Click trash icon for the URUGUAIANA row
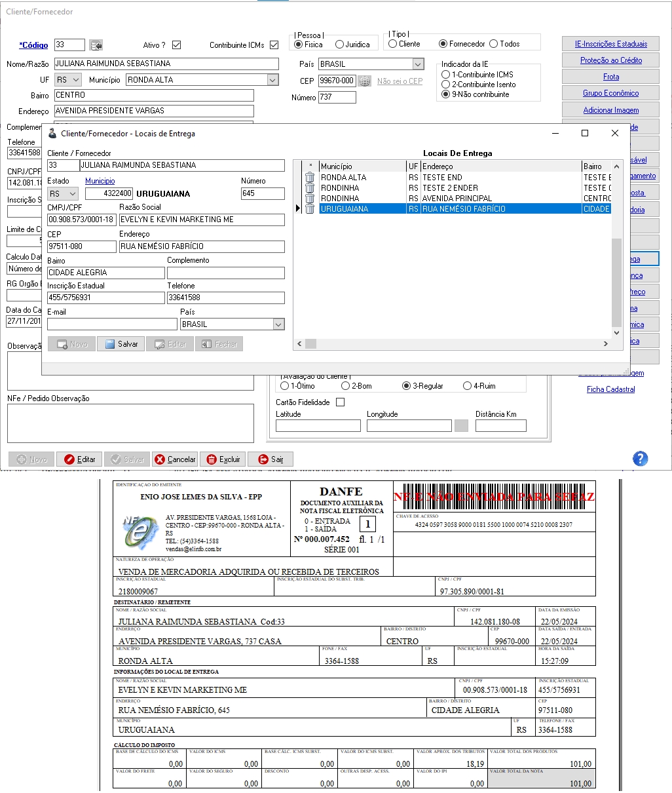Image resolution: width=672 pixels, height=793 pixels. [x=310, y=209]
